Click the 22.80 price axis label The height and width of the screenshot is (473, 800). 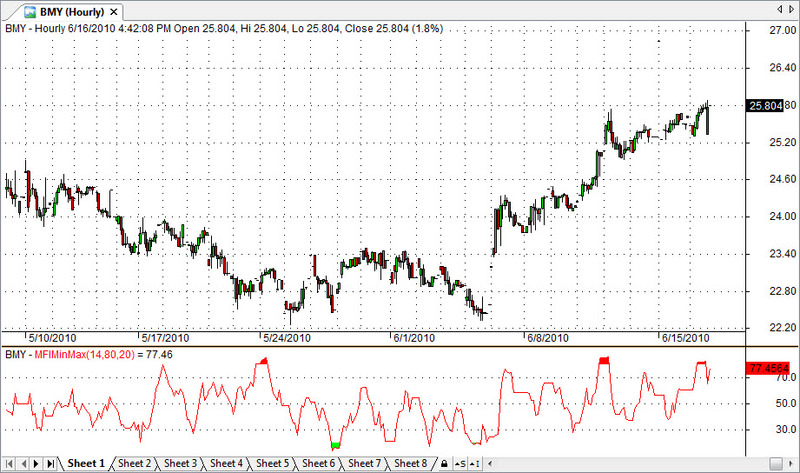point(783,291)
